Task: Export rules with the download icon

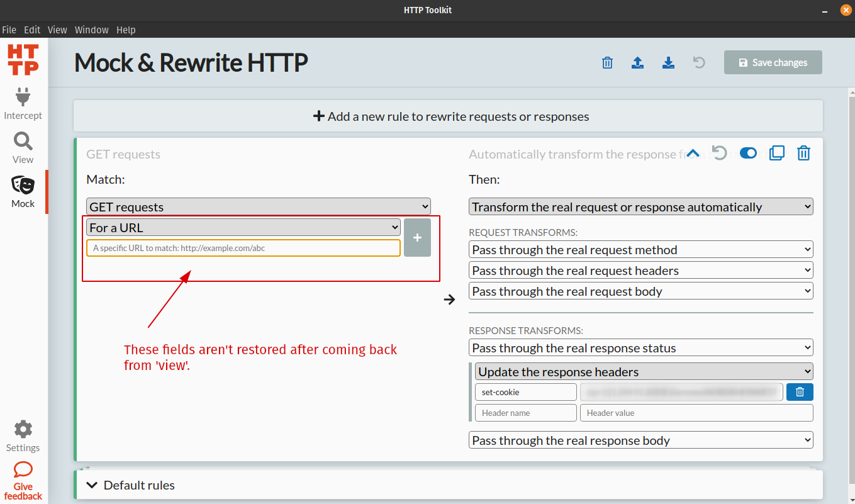Action: coord(668,62)
